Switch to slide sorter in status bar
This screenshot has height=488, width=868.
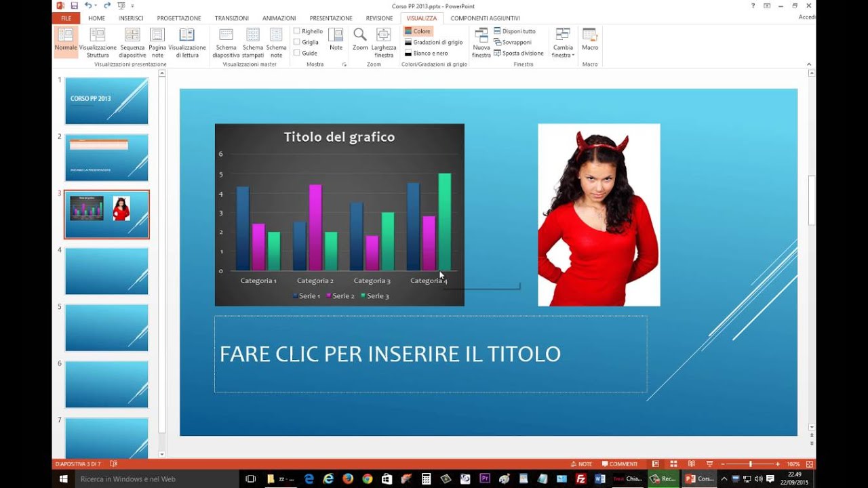pos(673,464)
